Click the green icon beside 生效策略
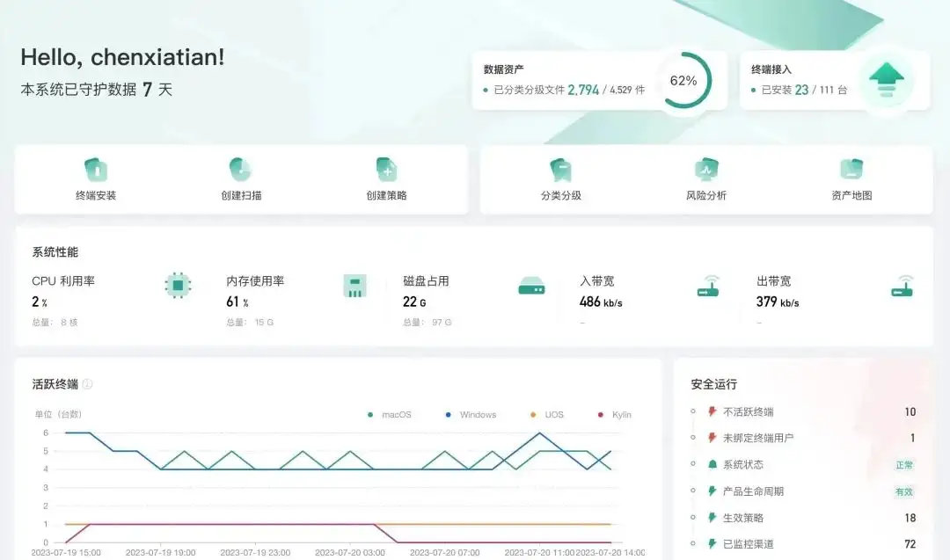The image size is (950, 560). 712,518
